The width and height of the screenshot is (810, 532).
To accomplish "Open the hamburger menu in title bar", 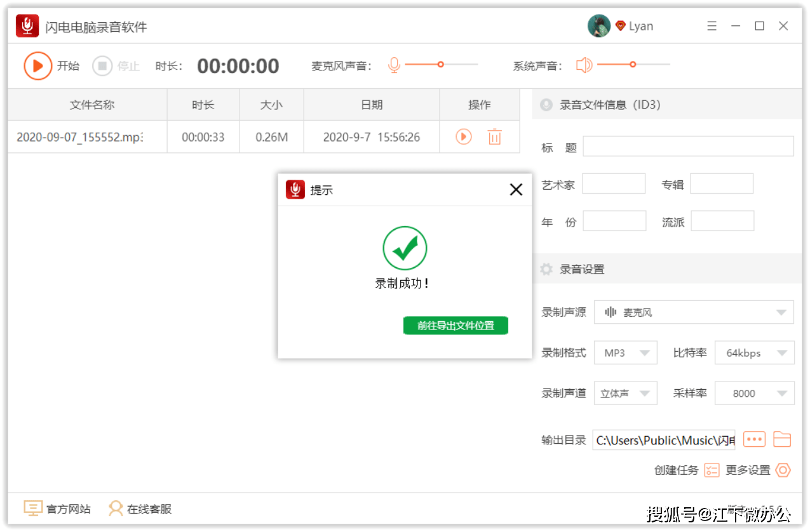I will pos(712,26).
